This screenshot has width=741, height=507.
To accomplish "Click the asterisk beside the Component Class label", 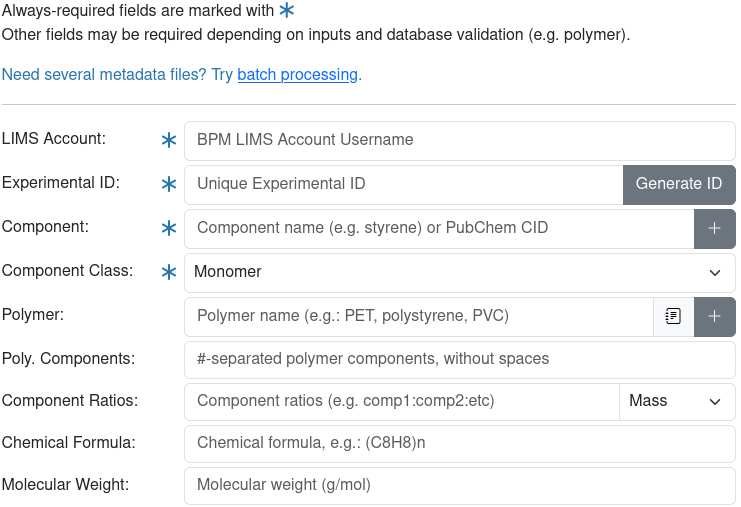I will pyautogui.click(x=169, y=273).
